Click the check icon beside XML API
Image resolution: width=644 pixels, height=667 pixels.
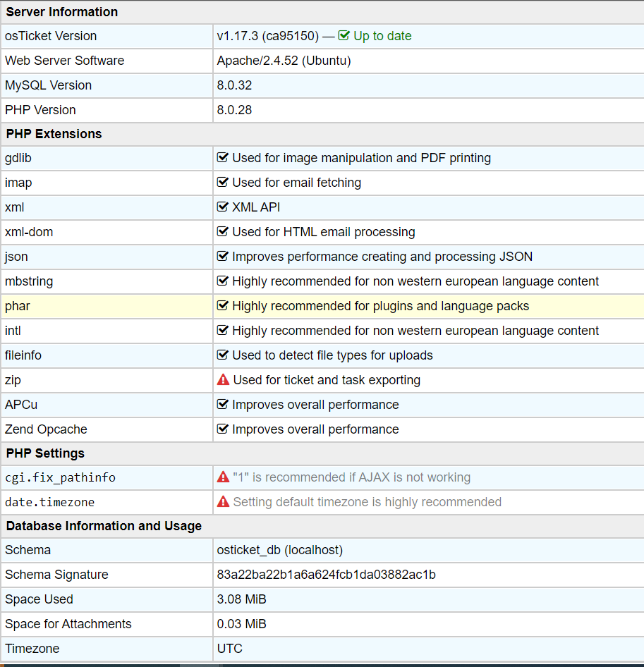223,207
